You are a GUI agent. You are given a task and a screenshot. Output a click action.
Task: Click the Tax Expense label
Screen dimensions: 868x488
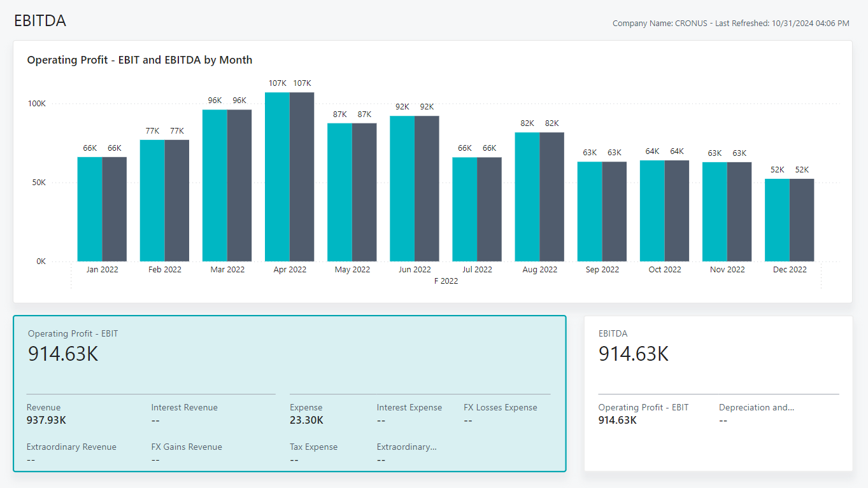(x=313, y=447)
